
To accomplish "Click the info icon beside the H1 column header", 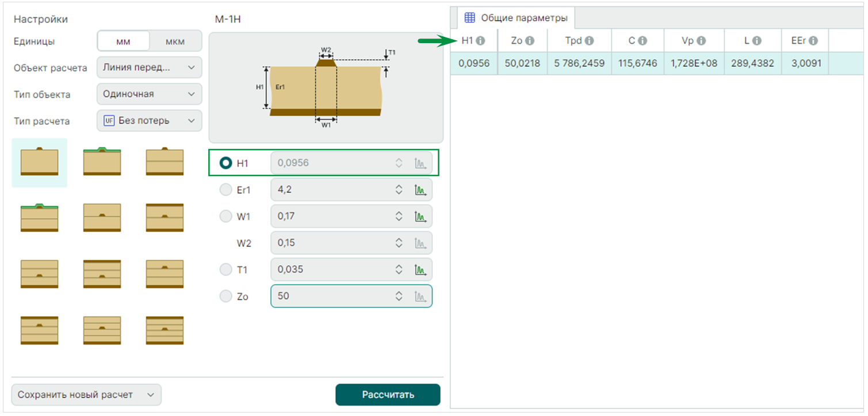I will click(x=480, y=41).
